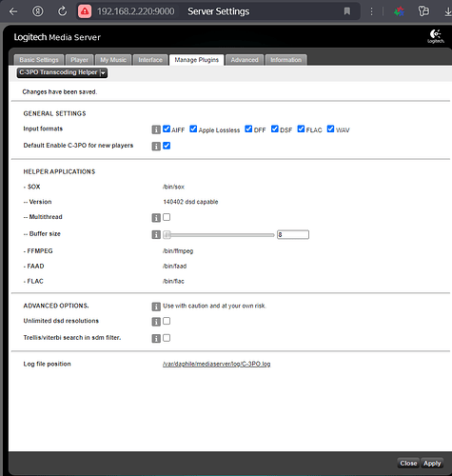The height and width of the screenshot is (476, 452).
Task: Open info icon for Trellis/viterbi search
Action: coord(156,338)
